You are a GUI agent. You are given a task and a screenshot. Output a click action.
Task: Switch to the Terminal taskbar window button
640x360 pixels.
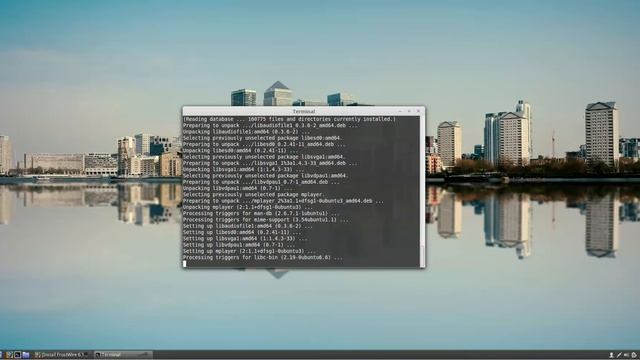click(x=123, y=355)
